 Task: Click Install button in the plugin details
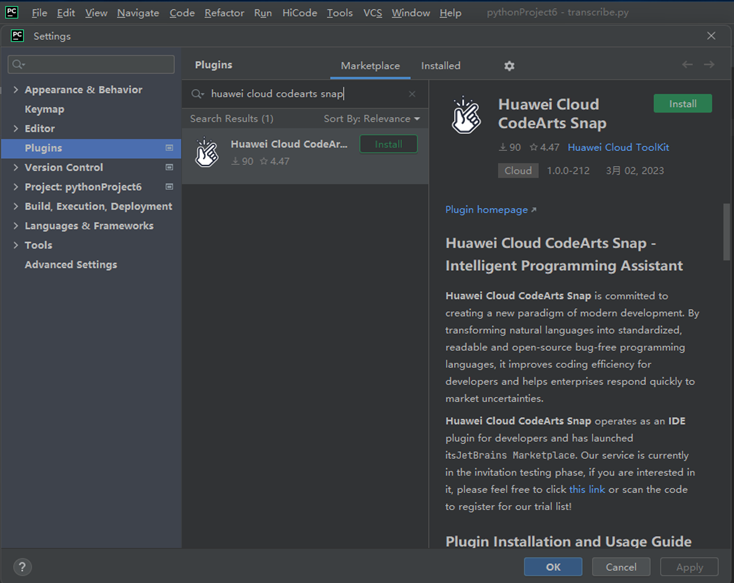(x=682, y=104)
